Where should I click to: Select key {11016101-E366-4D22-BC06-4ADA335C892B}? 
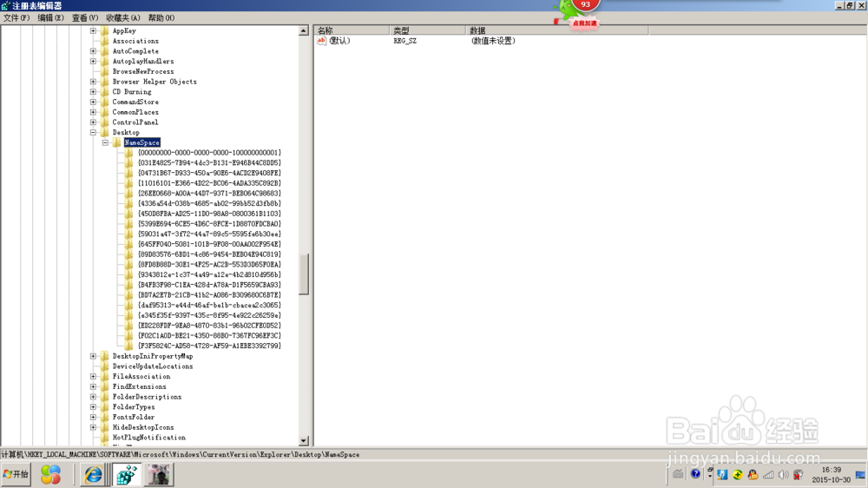coord(210,183)
